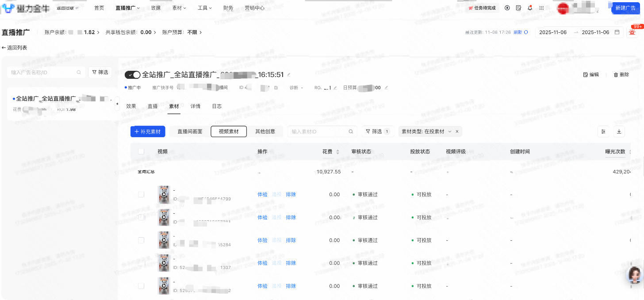Click the download icon above the 曝光次数 column
The height and width of the screenshot is (300, 644).
click(619, 131)
